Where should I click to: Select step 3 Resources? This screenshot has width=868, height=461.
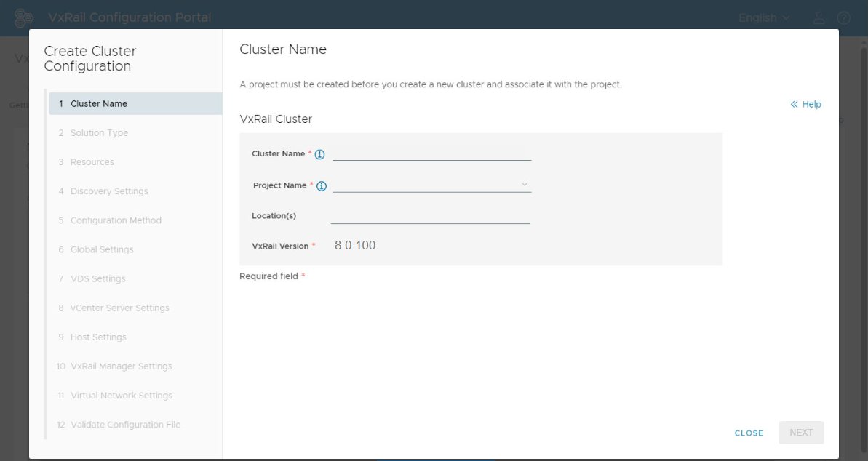coord(135,162)
